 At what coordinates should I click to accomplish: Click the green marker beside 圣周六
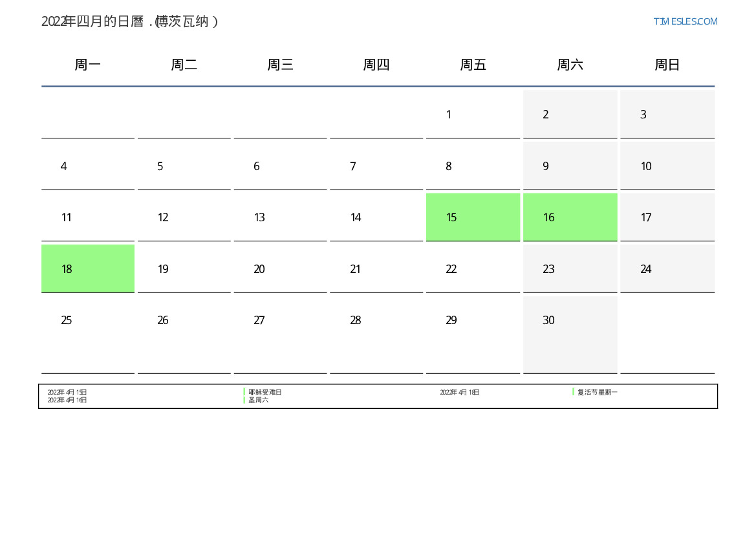click(244, 400)
